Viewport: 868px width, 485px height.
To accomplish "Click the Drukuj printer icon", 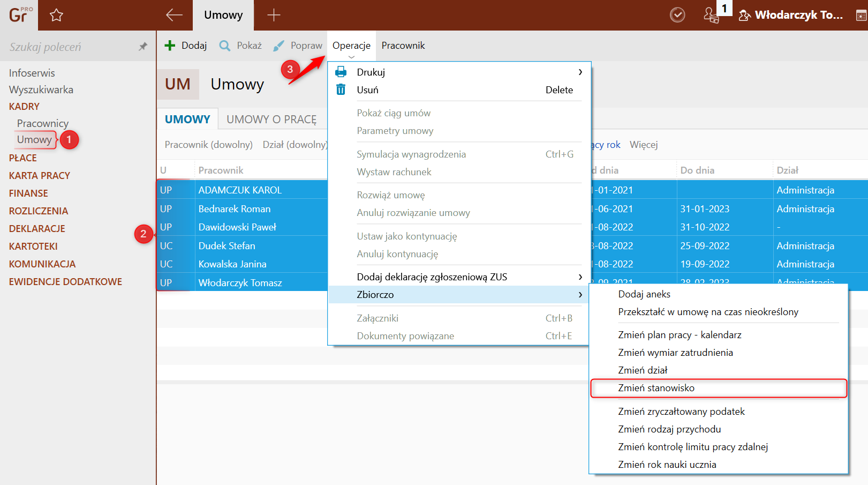I will [x=341, y=72].
